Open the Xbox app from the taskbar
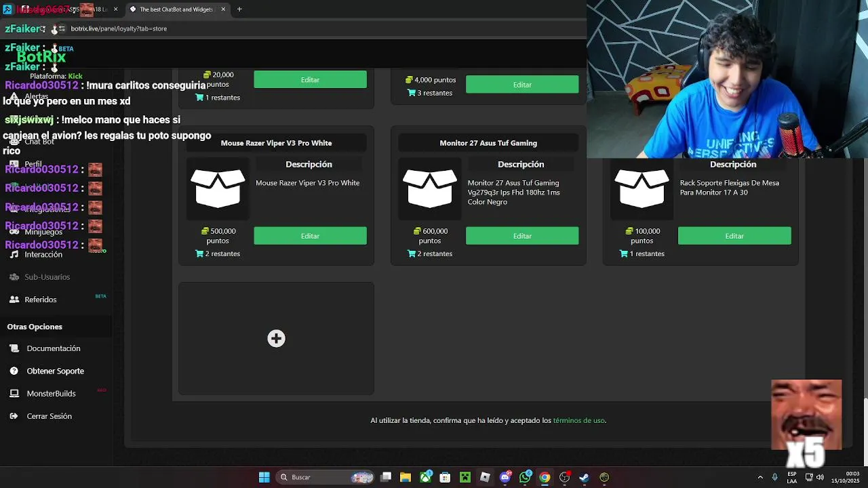This screenshot has height=488, width=868. tap(425, 477)
